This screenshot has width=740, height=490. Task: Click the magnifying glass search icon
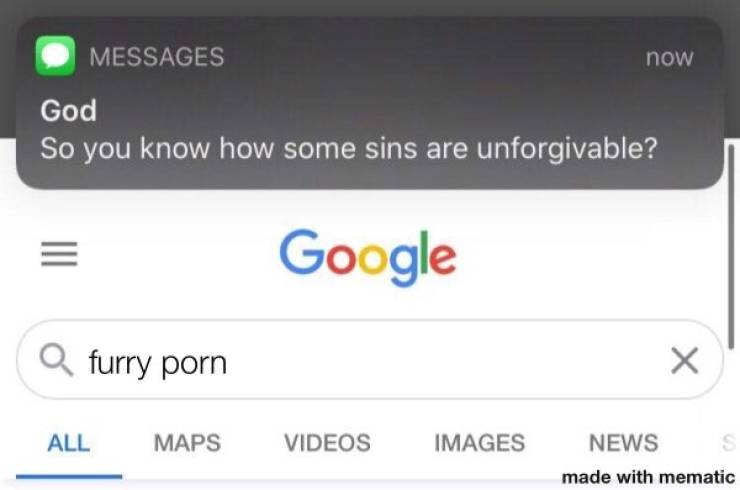(x=57, y=360)
